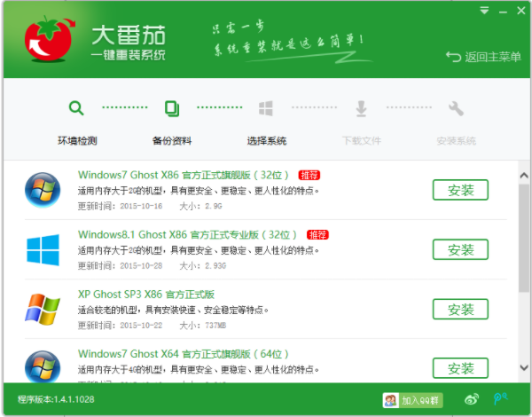Install XP Ghost SP3 X86 system

459,309
